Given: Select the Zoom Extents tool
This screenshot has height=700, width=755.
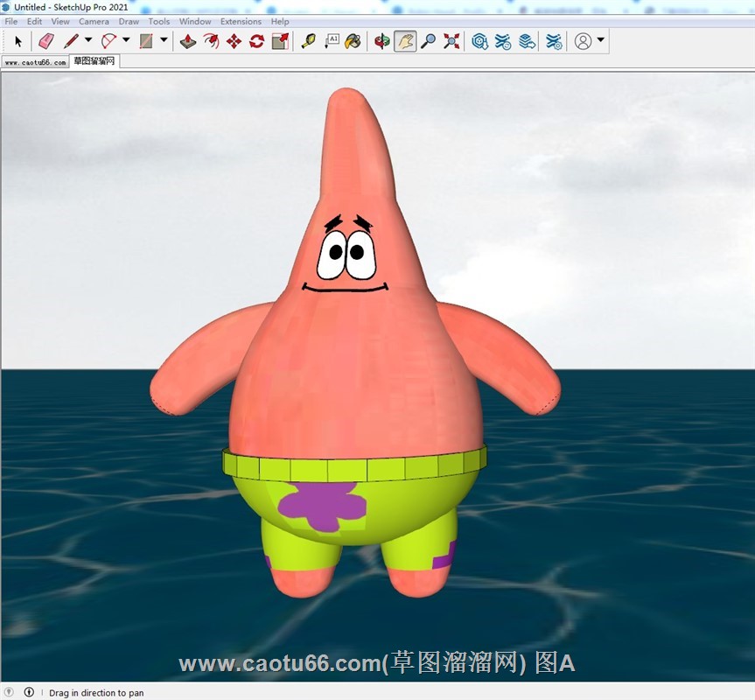Looking at the screenshot, I should 451,41.
